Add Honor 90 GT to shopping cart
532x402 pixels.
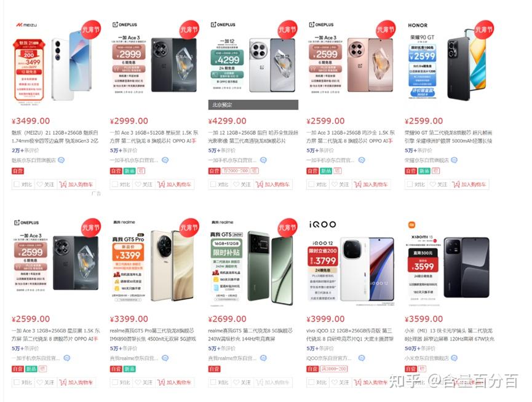pos(469,184)
